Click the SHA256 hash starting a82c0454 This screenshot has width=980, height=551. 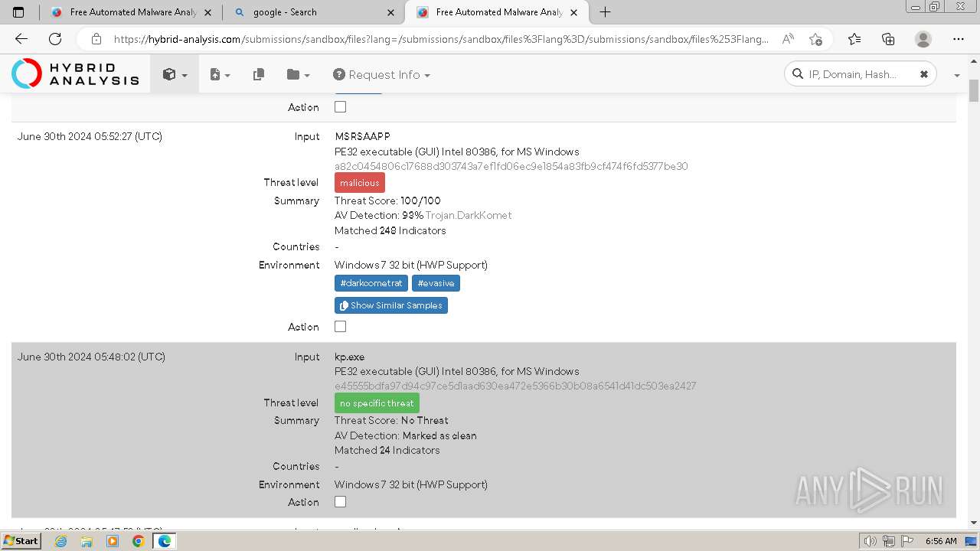point(511,166)
